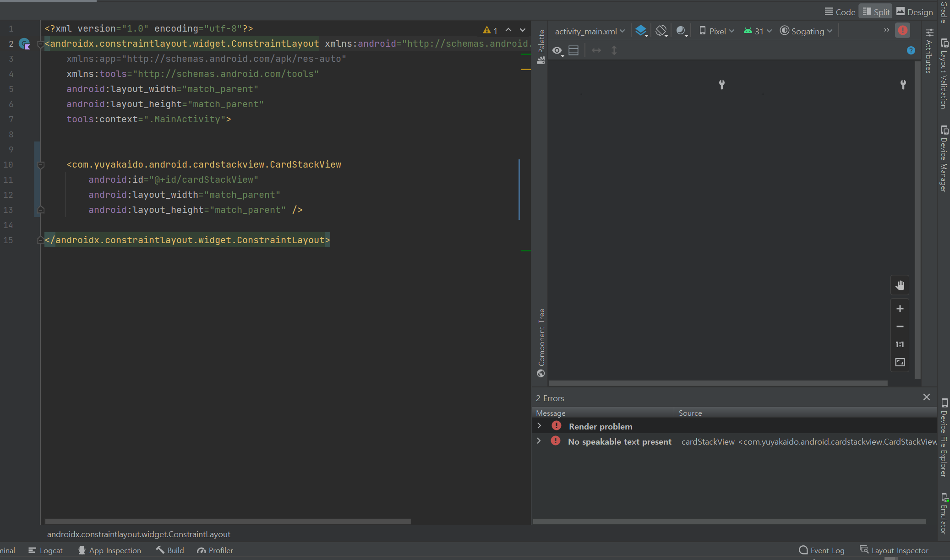Click the fit-to-screen zoom icon
Screen dimensions: 950x560
pyautogui.click(x=899, y=361)
